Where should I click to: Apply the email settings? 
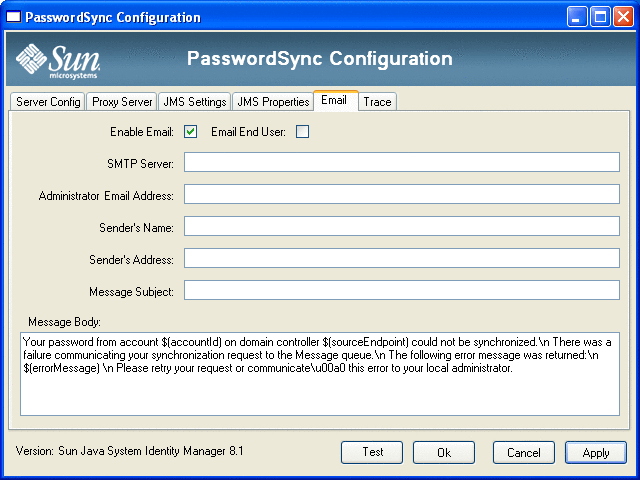point(596,452)
